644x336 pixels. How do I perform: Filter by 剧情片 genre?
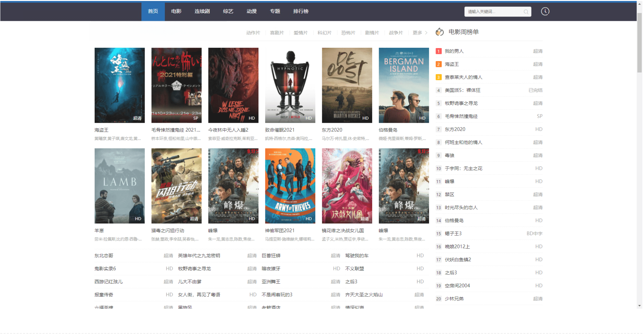click(x=372, y=33)
